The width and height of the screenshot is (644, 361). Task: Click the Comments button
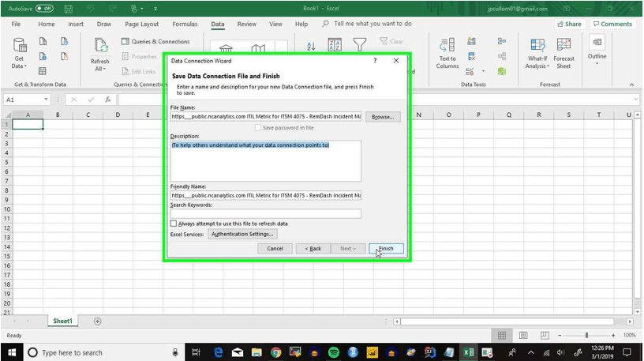[612, 24]
